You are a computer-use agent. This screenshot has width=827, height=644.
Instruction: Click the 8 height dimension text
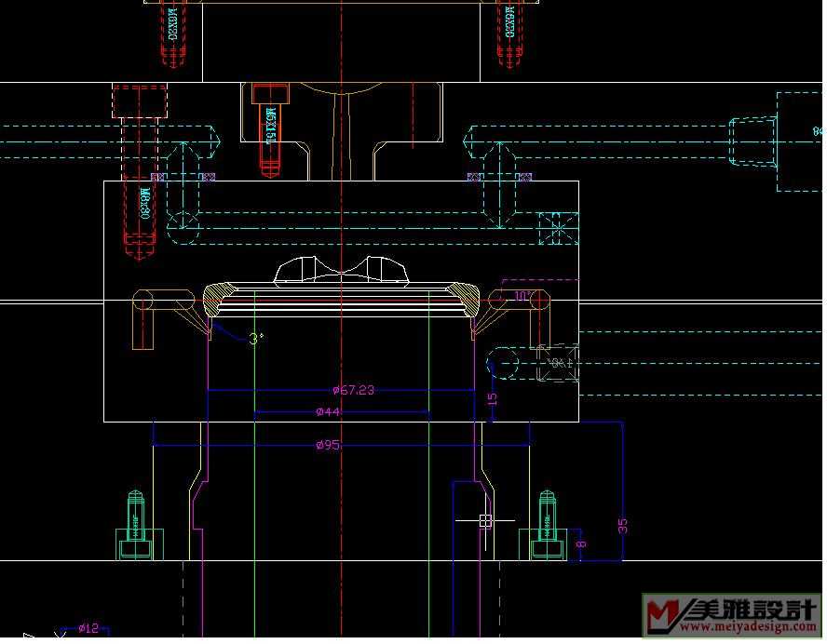coord(581,543)
